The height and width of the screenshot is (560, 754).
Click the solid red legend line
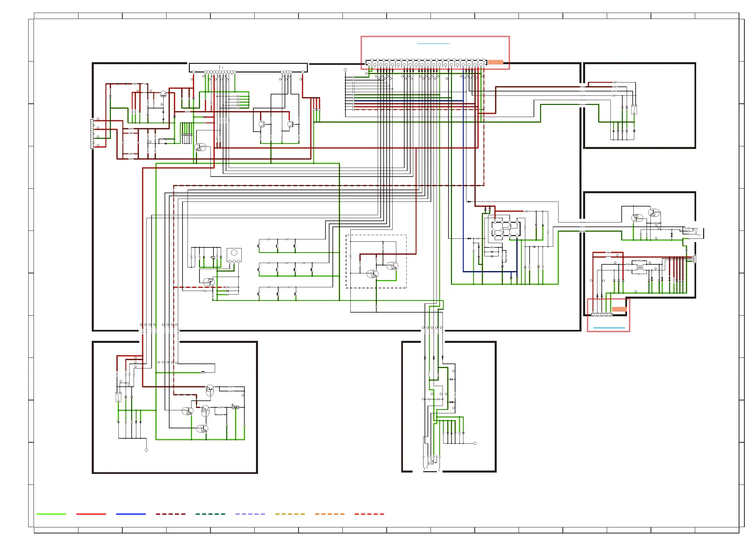(x=91, y=514)
